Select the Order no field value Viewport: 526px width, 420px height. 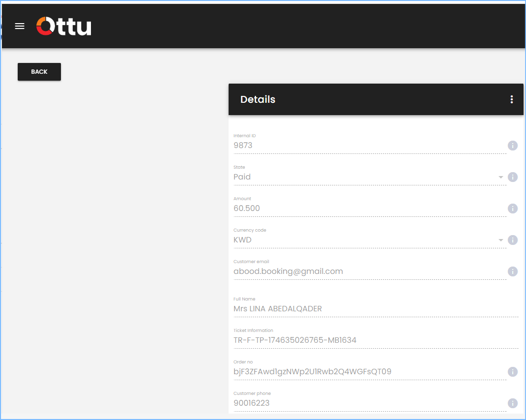click(370, 372)
